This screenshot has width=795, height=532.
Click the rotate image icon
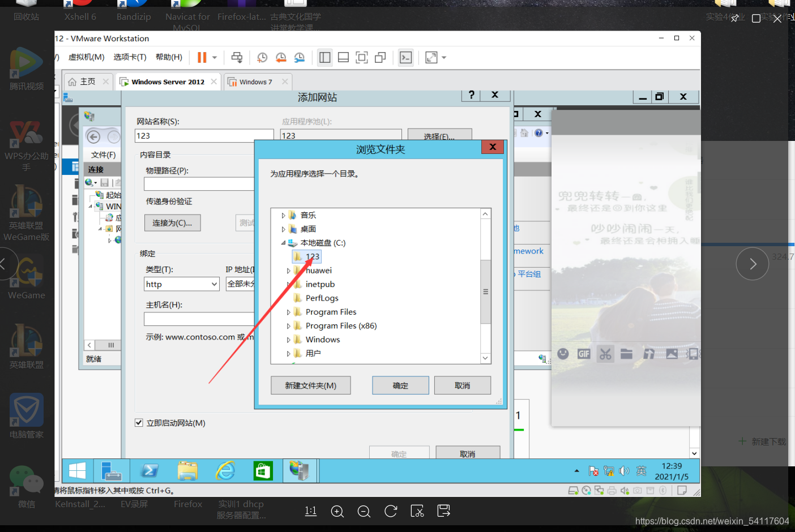pos(391,512)
